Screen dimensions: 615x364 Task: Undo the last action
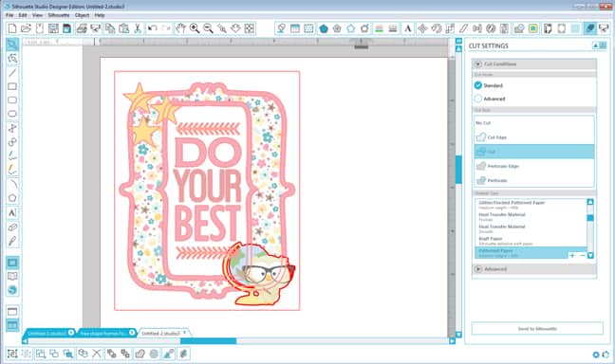point(152,28)
